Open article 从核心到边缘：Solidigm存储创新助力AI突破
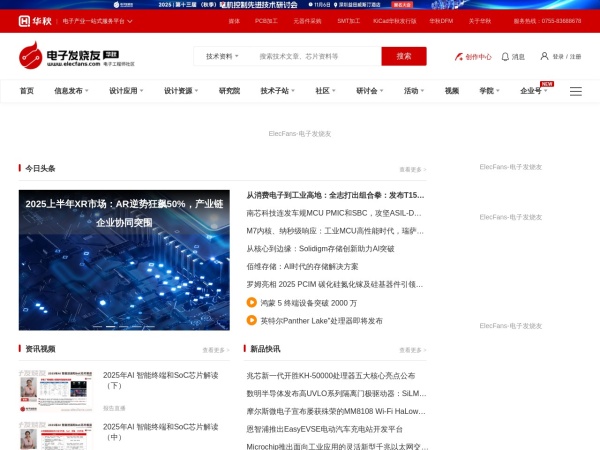 pyautogui.click(x=320, y=249)
